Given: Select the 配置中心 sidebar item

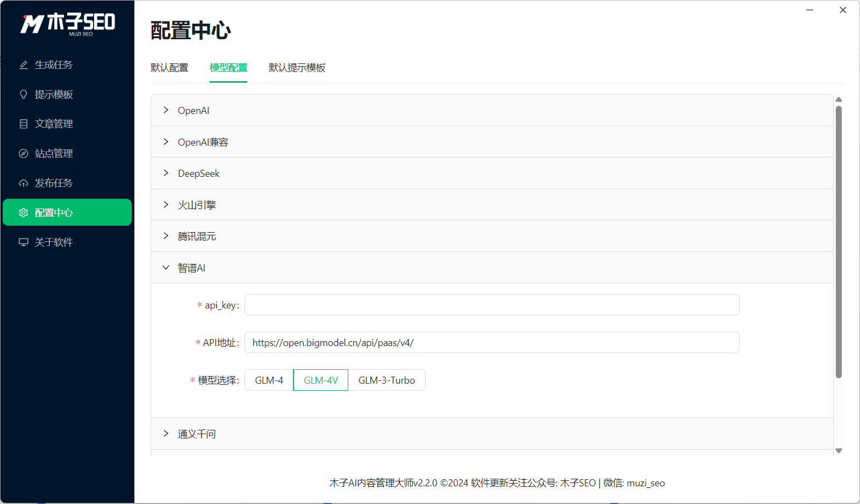Looking at the screenshot, I should 67,212.
